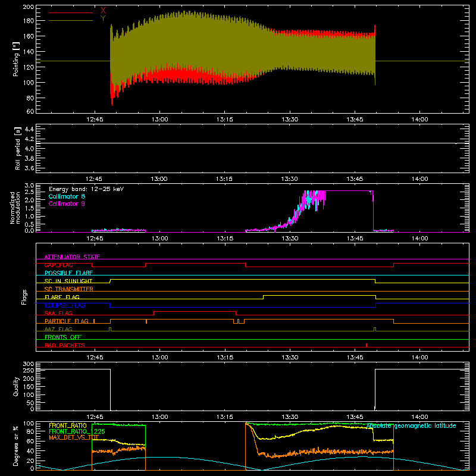
Task: Click the '4.4' value on Roll period axis
Action: (29, 129)
